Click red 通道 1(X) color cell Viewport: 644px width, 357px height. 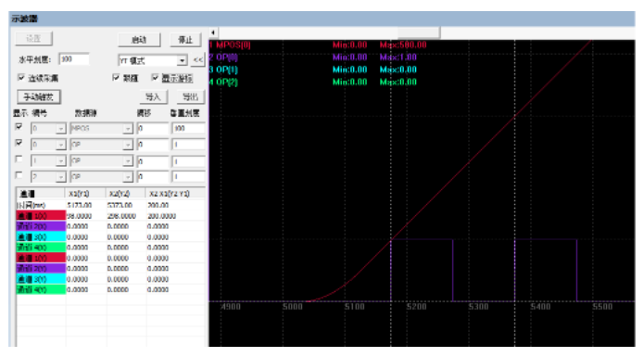pos(41,216)
